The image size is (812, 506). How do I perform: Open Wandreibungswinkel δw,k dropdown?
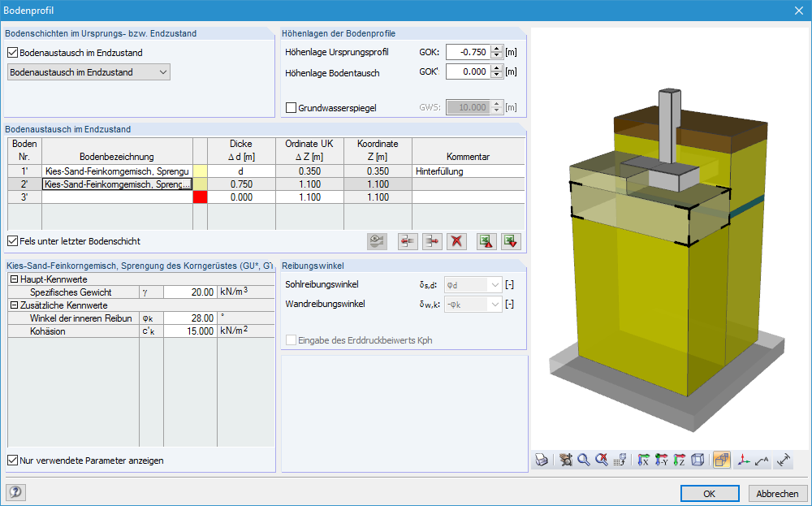tap(473, 305)
